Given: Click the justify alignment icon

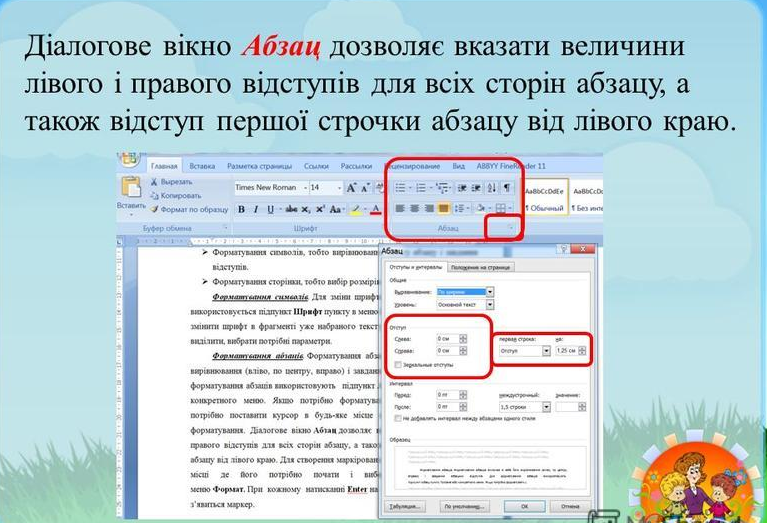Looking at the screenshot, I should 443,209.
